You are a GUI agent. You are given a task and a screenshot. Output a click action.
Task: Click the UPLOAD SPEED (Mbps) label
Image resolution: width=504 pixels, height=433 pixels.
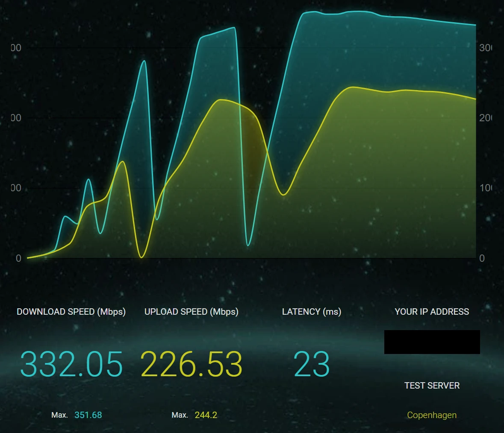tap(192, 312)
